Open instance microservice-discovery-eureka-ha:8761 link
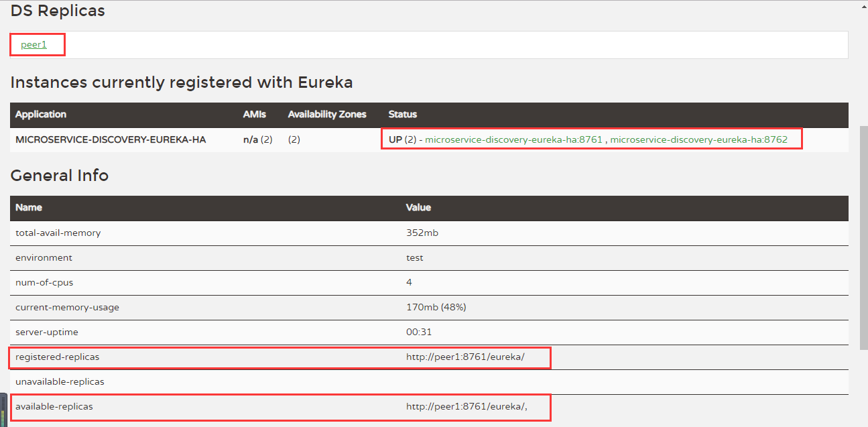Screen dimensions: 868x427 click(513, 139)
